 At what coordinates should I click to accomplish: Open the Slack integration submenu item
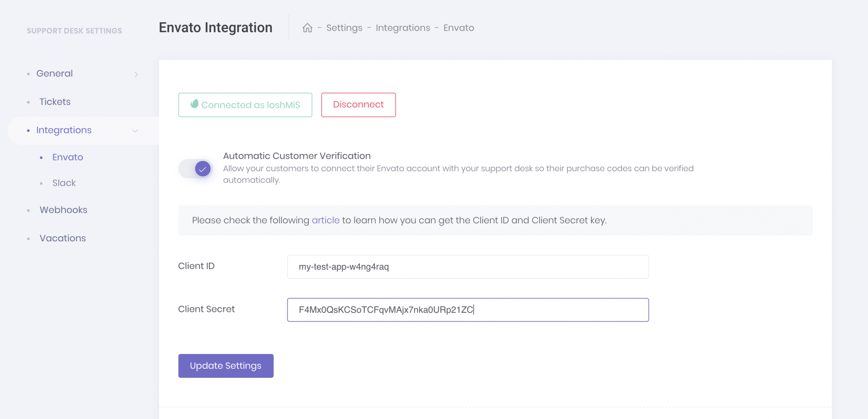click(x=64, y=183)
